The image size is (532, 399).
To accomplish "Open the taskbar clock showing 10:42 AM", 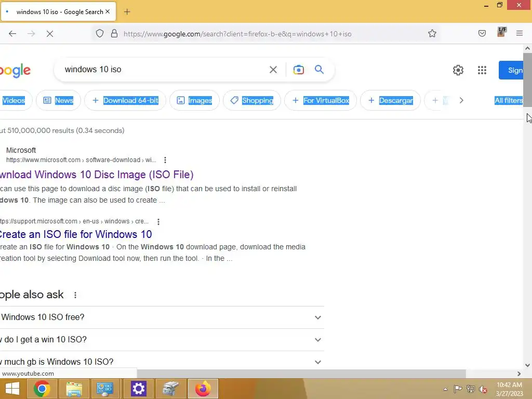I will tap(509, 389).
